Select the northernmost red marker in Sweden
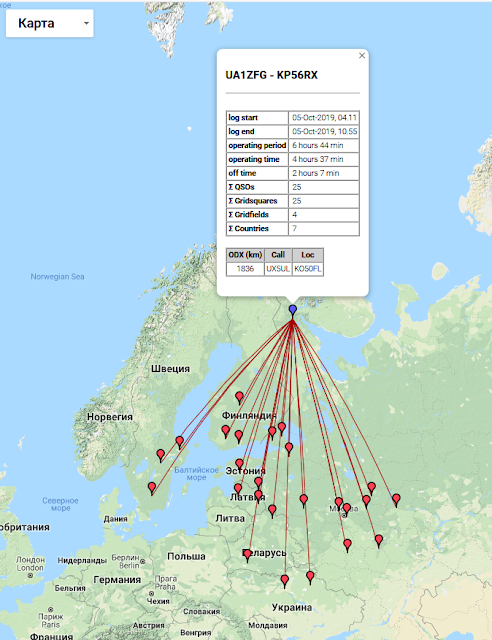The image size is (492, 640). point(180,442)
